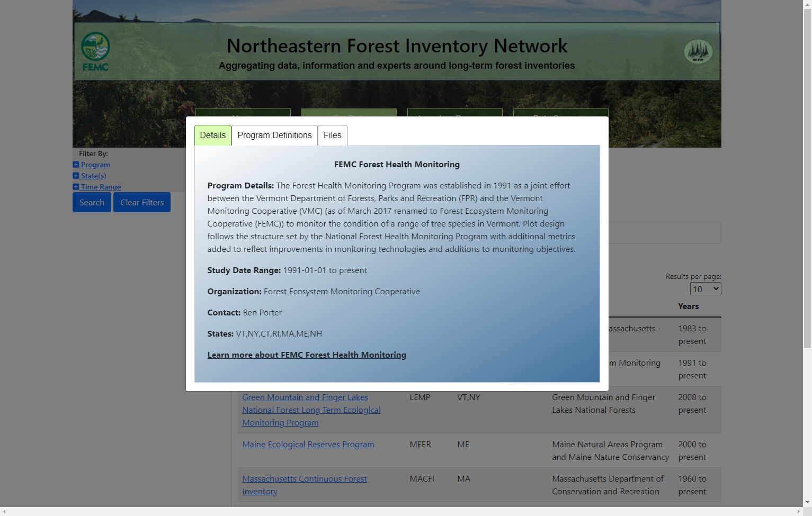Click the NEFIN tree logo icon
The height and width of the screenshot is (516, 812).
click(698, 52)
